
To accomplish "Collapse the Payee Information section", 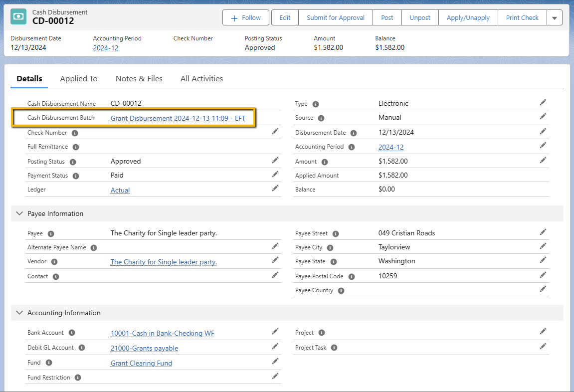I will tap(19, 213).
